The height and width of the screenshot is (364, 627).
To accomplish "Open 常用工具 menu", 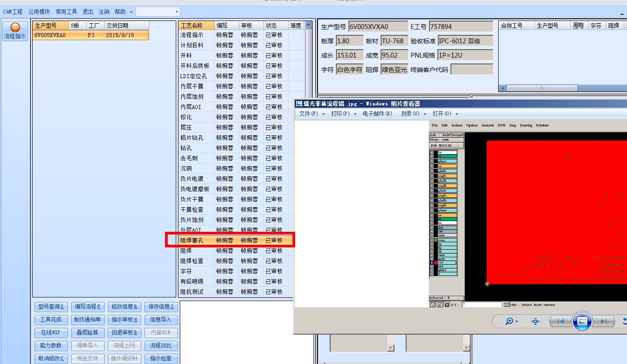I will (66, 12).
